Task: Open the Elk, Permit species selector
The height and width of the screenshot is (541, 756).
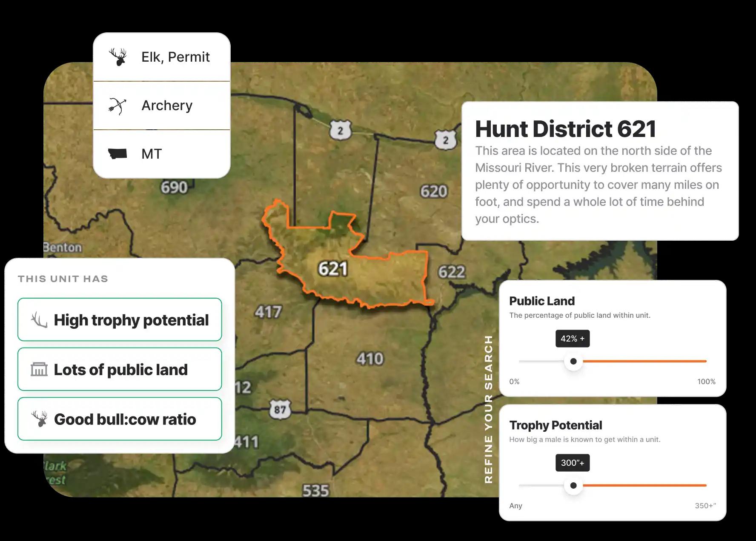Action: pyautogui.click(x=162, y=56)
